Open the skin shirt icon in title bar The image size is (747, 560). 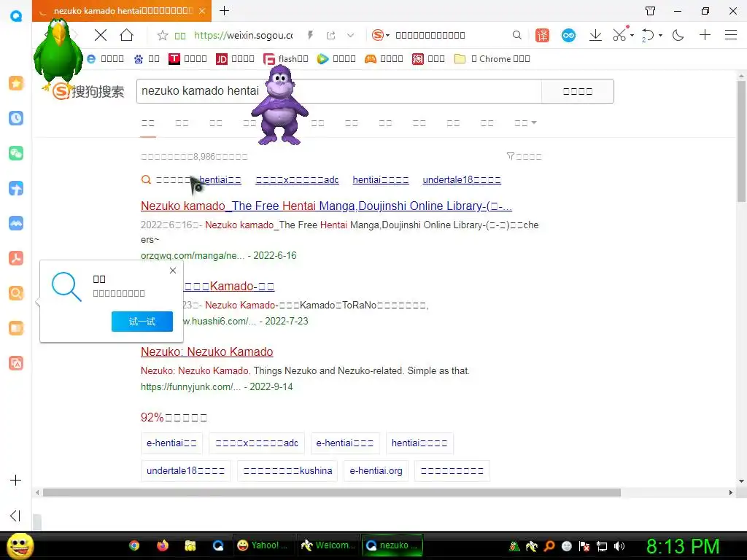coord(650,10)
